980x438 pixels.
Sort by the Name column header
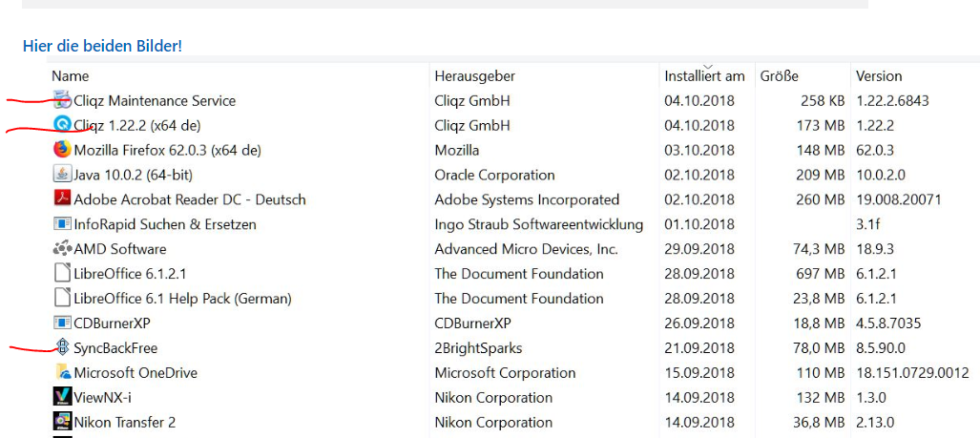pyautogui.click(x=70, y=76)
